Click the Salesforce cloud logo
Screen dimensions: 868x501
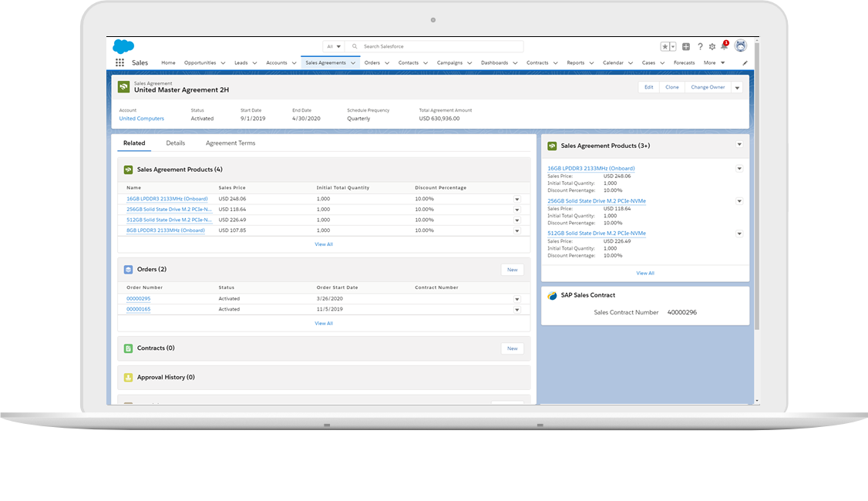click(123, 46)
